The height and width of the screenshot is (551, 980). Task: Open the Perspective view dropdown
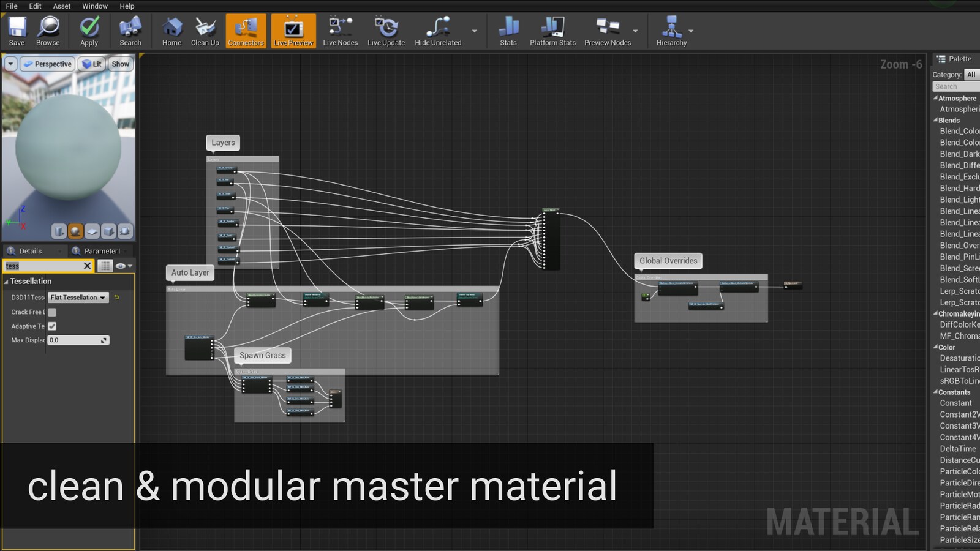(47, 64)
